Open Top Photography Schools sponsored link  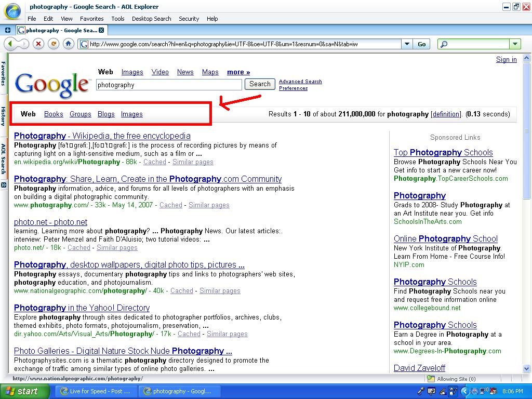pos(443,152)
